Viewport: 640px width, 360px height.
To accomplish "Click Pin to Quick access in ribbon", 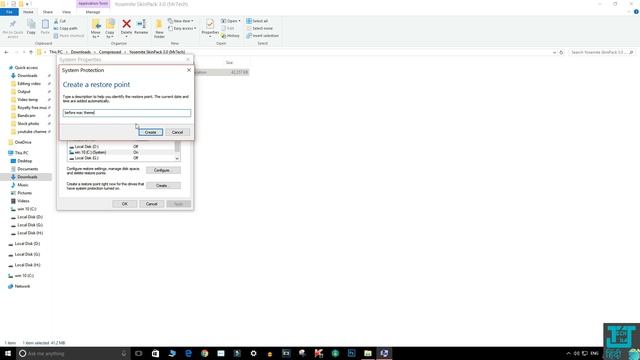I will [x=13, y=28].
